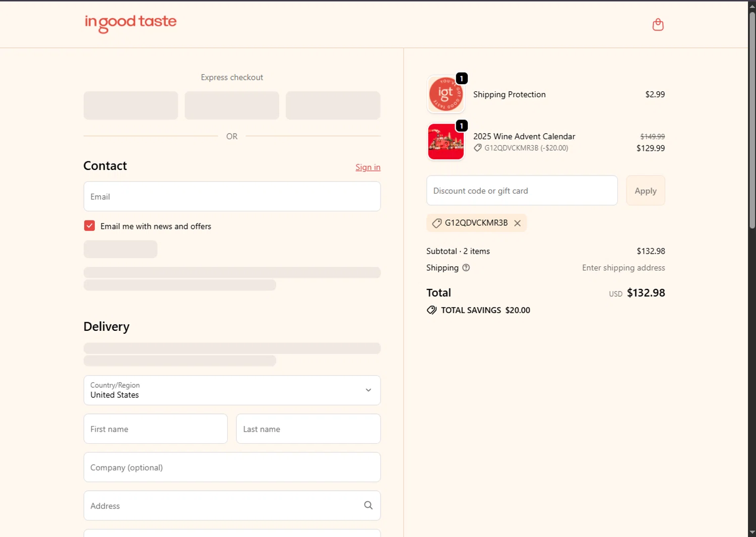Click the 2025 Wine Advent Calendar thumbnail

tap(446, 142)
